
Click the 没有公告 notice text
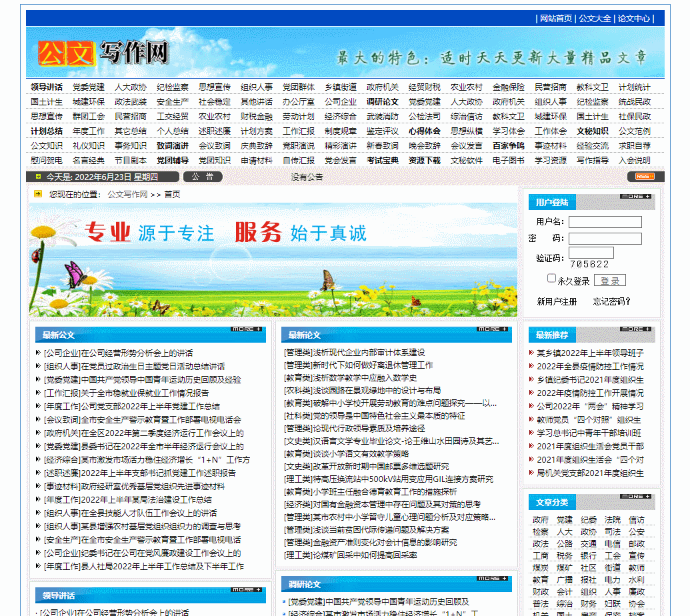[x=307, y=177]
